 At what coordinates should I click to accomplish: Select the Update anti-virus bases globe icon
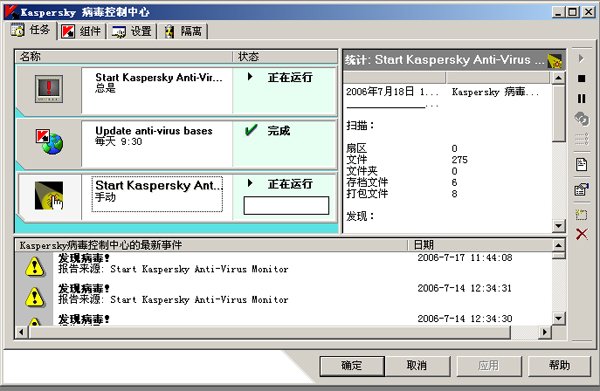click(50, 142)
